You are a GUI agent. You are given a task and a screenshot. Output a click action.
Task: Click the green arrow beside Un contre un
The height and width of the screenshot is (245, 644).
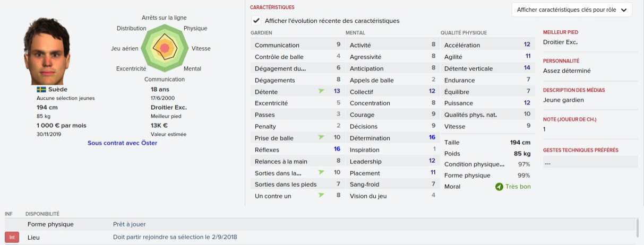(x=321, y=196)
